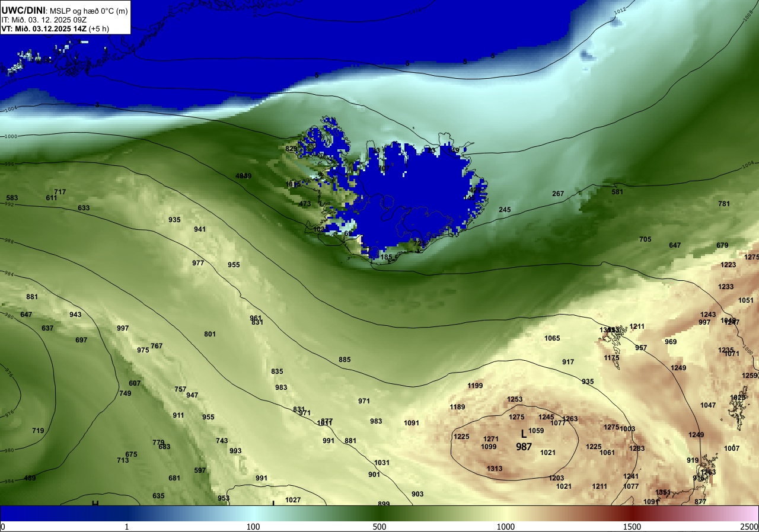Click the height value 835
Screen dimensions: 759x532
(x=277, y=371)
